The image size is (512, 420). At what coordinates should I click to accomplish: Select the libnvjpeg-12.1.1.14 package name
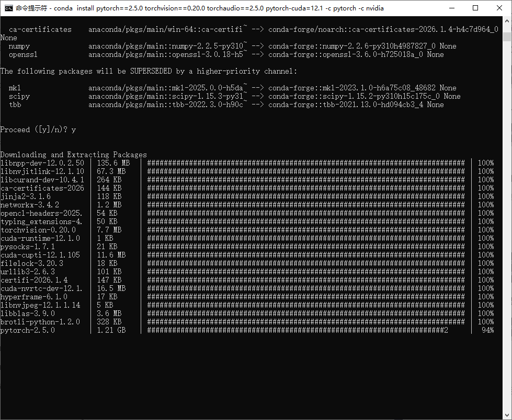pyautogui.click(x=40, y=305)
